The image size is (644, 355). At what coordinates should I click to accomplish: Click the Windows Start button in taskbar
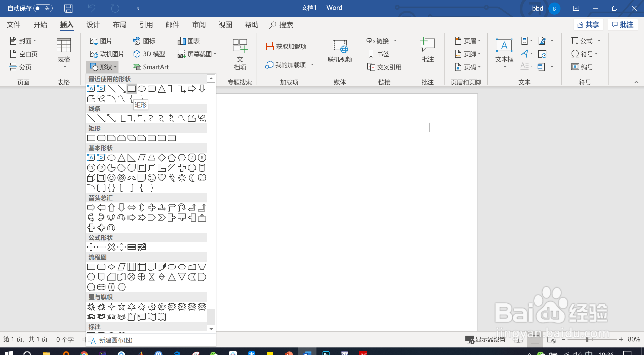9,352
